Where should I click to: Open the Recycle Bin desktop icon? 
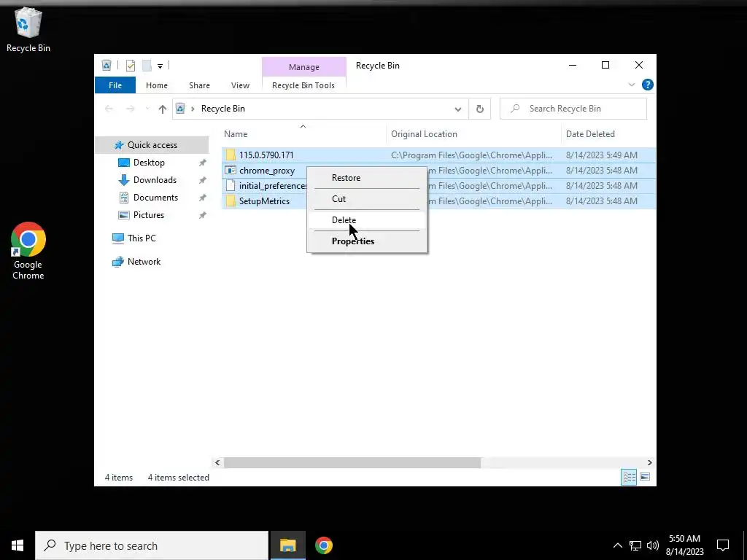(x=28, y=29)
